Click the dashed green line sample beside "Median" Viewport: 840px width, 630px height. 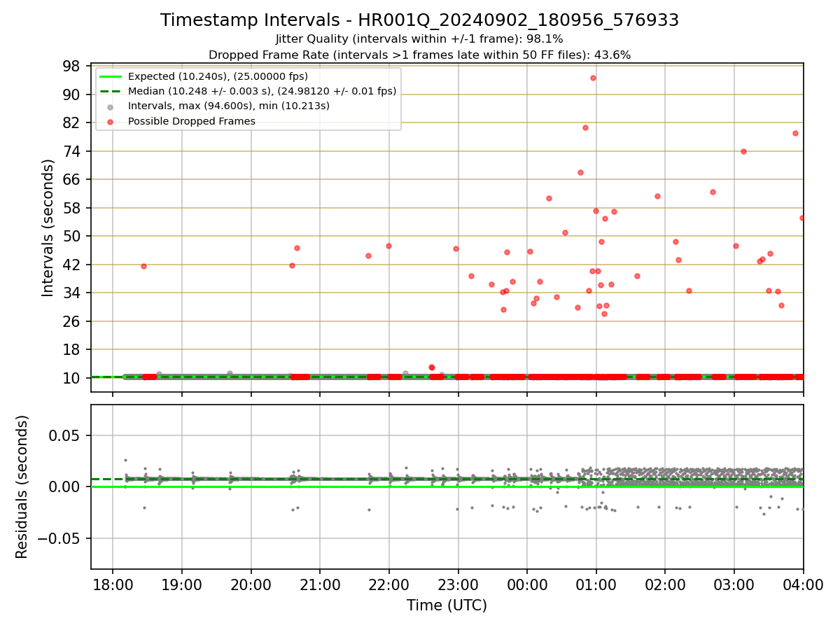click(x=111, y=91)
